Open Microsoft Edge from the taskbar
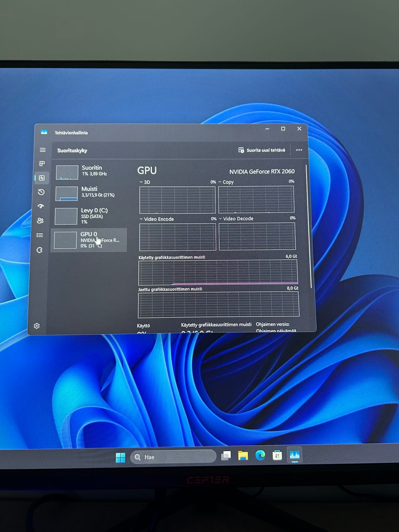This screenshot has width=399, height=532. [260, 456]
